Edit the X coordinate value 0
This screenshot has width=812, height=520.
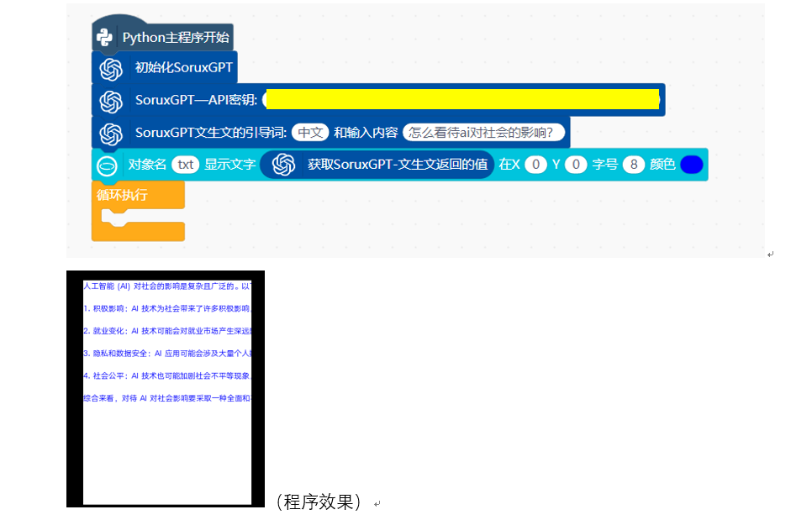[x=536, y=165]
